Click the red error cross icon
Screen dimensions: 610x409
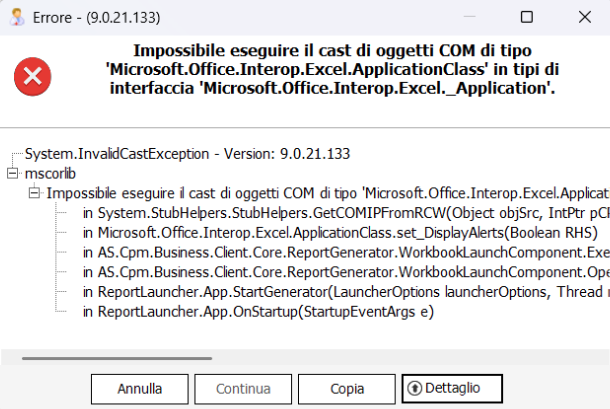tap(33, 76)
